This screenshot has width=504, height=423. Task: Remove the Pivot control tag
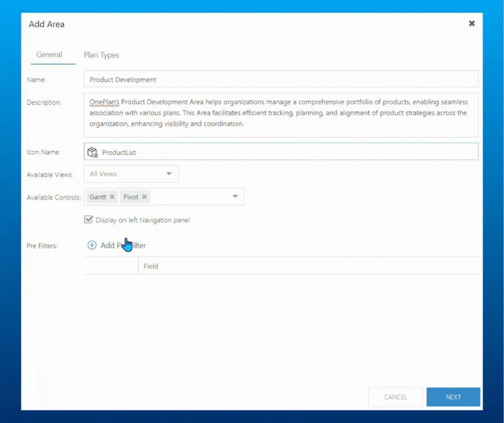pos(144,196)
